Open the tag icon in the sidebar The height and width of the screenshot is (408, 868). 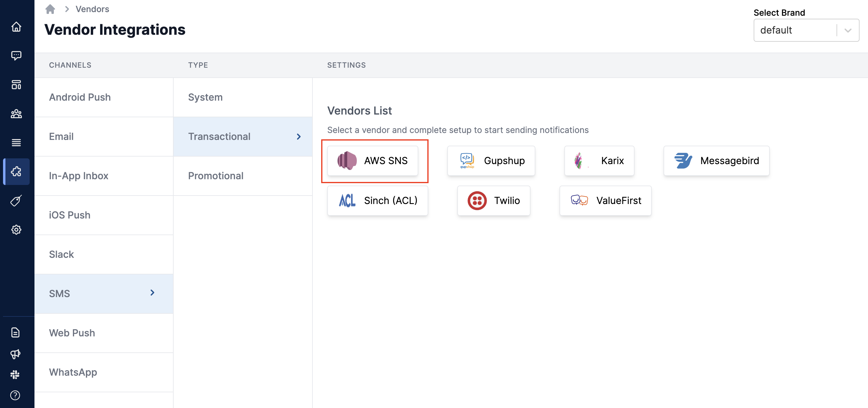coord(16,201)
